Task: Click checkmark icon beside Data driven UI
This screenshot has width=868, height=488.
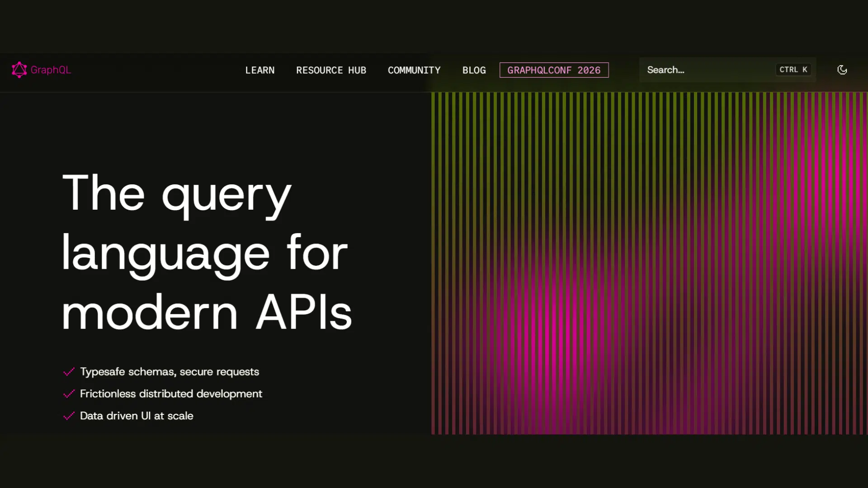Action: (69, 416)
